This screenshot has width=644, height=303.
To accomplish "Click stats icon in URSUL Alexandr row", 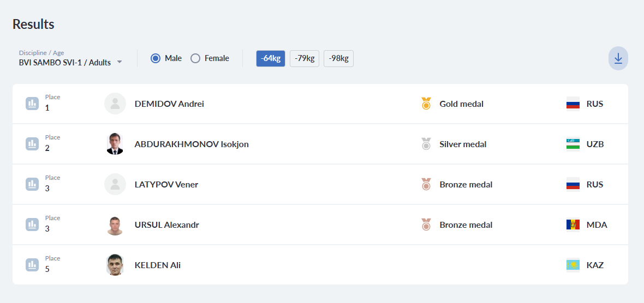I will tap(32, 225).
